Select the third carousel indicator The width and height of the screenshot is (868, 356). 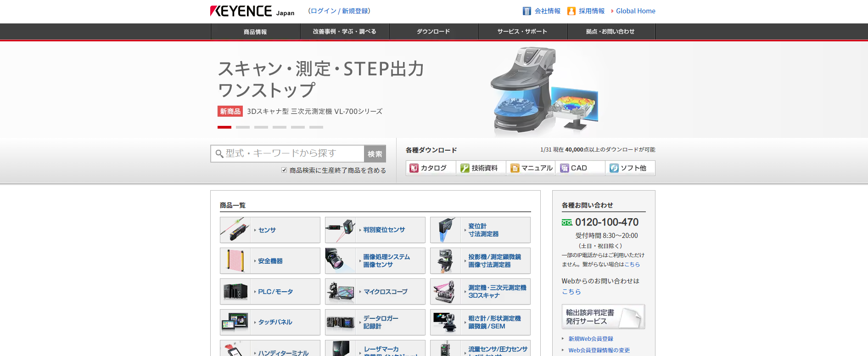point(261,127)
